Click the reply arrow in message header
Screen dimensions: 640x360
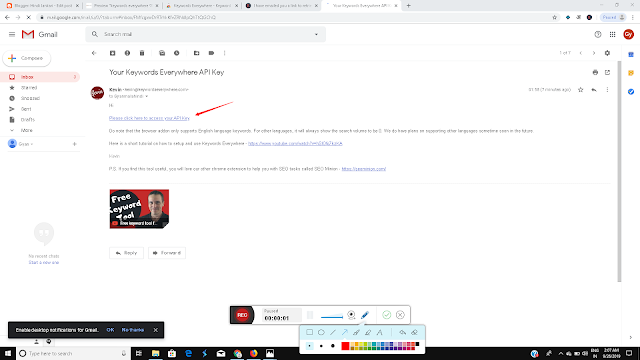coord(594,89)
